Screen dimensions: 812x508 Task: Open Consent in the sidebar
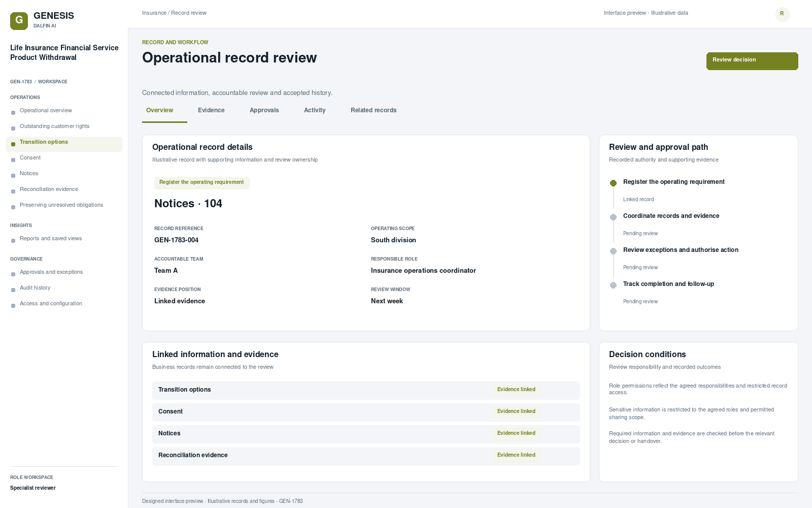click(x=64, y=158)
